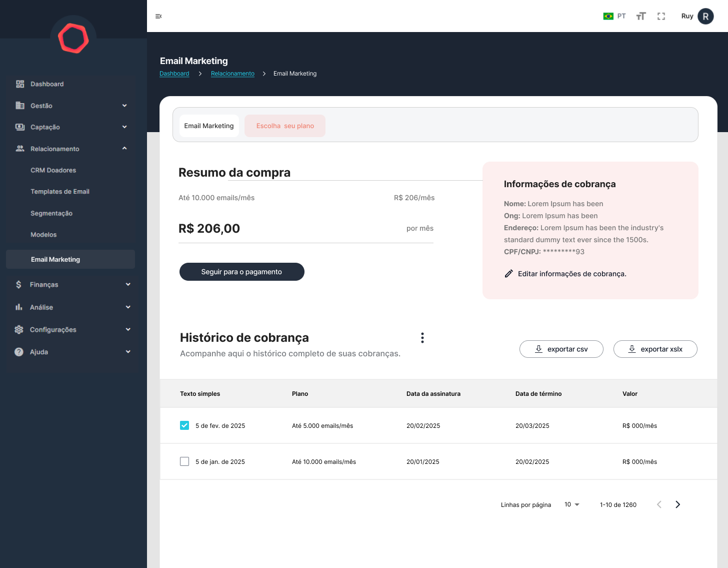Click the red hexagon logo
The height and width of the screenshot is (568, 728).
point(73,39)
